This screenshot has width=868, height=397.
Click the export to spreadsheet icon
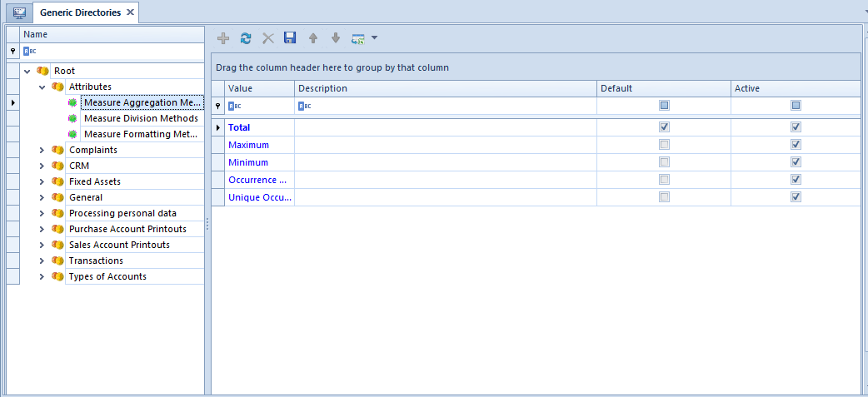pyautogui.click(x=358, y=39)
